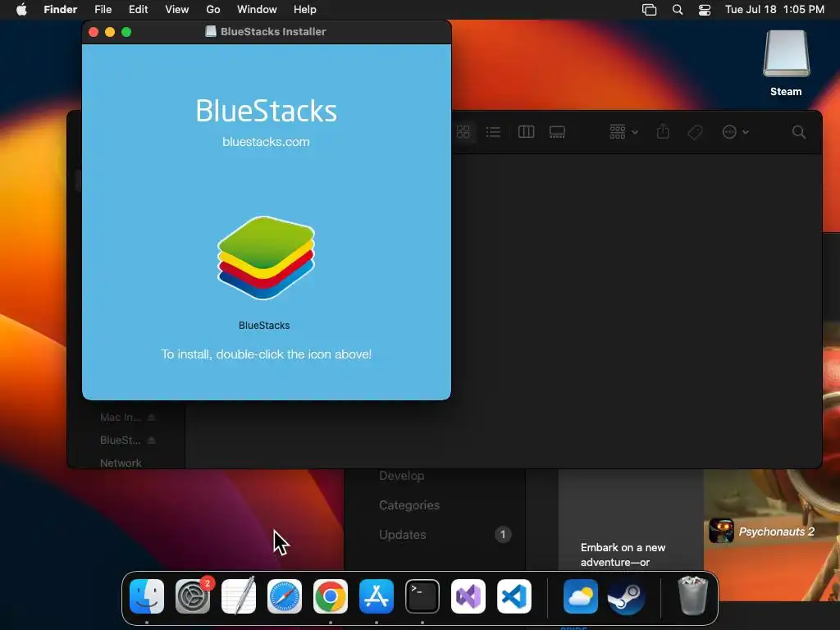
Task: Click the Share icon in Finder toolbar
Action: 663,132
